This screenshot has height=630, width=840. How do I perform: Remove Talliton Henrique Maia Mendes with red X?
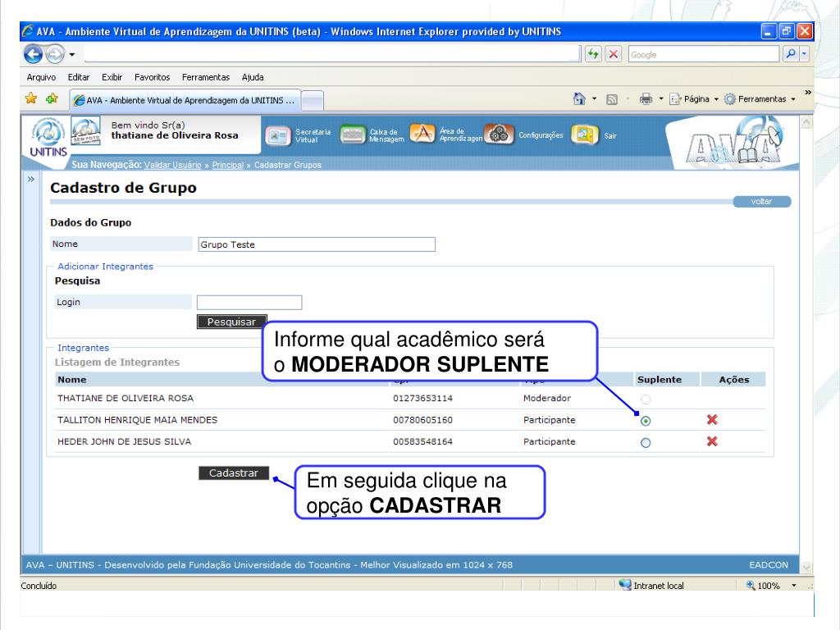712,419
